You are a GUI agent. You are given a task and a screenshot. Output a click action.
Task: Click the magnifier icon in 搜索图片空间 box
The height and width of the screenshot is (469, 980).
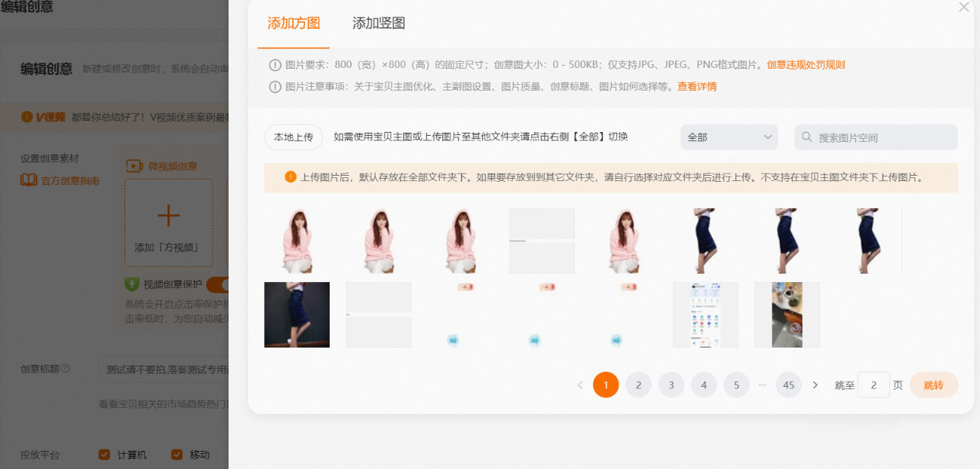click(808, 137)
